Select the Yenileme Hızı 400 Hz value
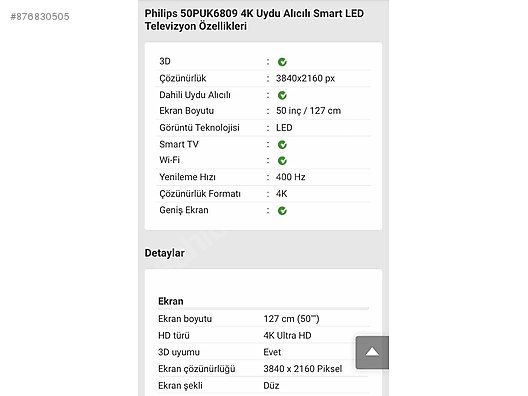The image size is (528, 396). pyautogui.click(x=291, y=177)
